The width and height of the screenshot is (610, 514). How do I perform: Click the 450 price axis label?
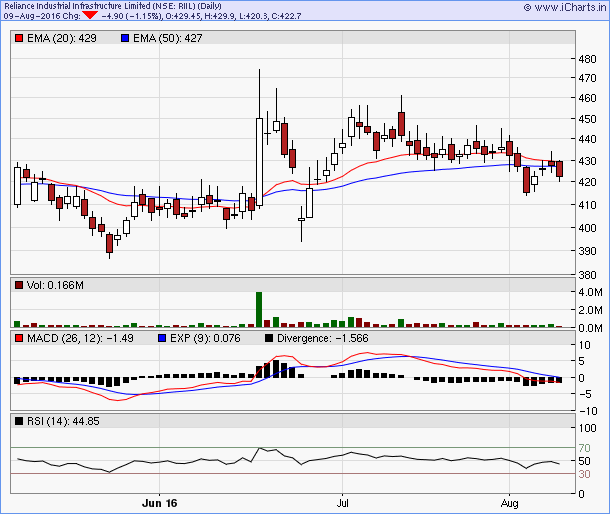[587, 119]
